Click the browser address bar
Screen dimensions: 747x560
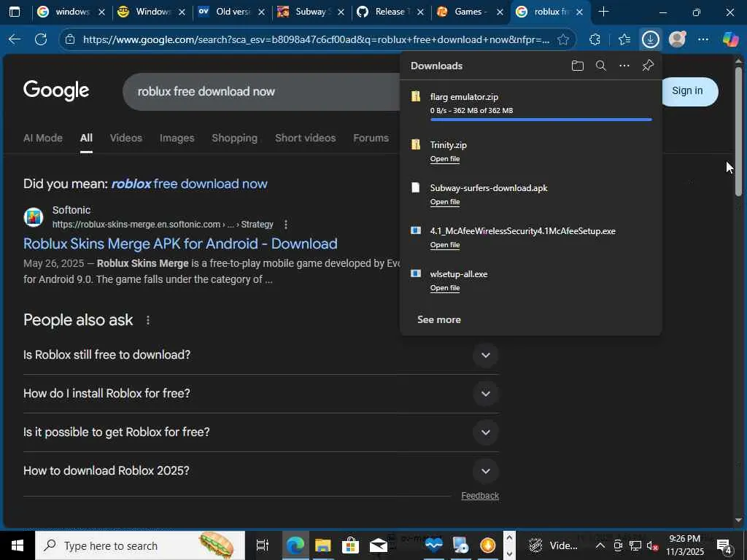click(x=315, y=39)
